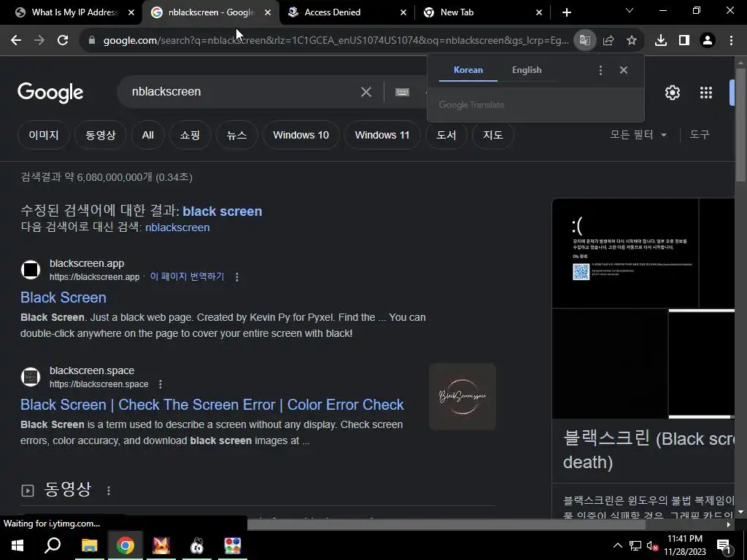Screen dimensions: 747x560
Task: Go back to the previous page
Action: tap(16, 41)
